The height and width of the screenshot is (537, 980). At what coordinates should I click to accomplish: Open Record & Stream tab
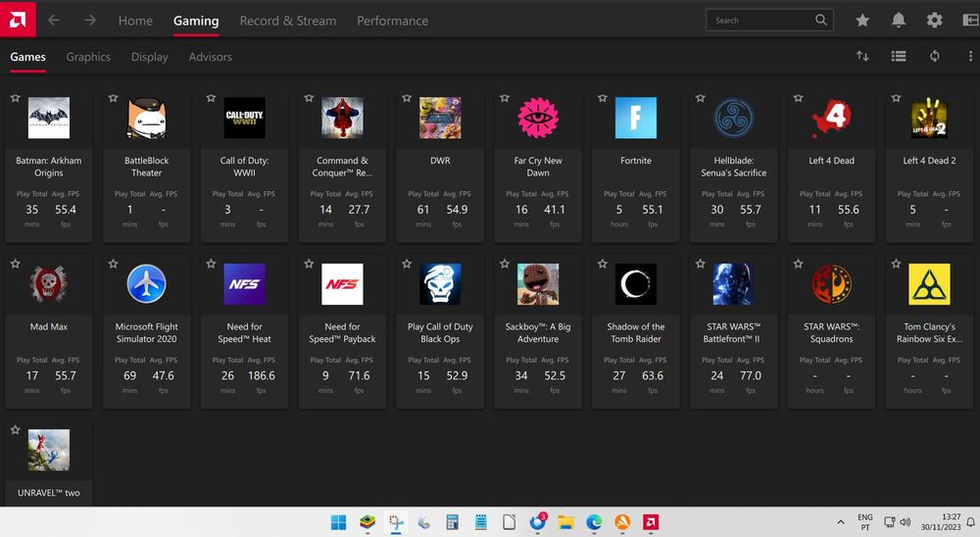287,21
